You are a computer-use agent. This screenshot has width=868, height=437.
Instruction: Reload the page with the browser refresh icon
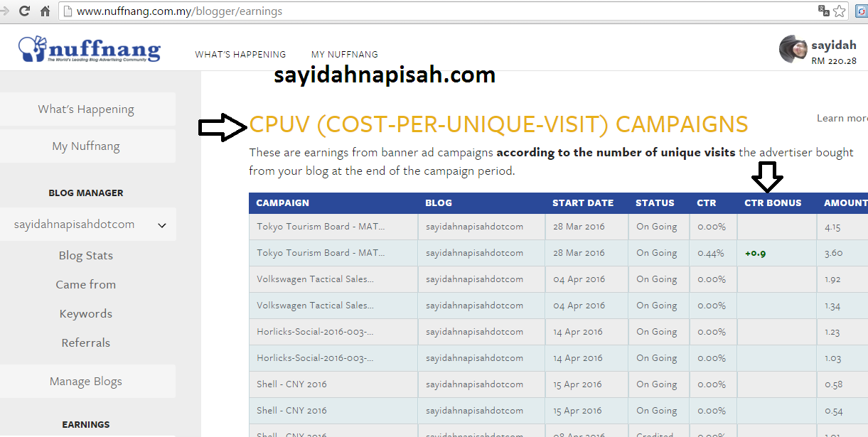click(x=24, y=11)
